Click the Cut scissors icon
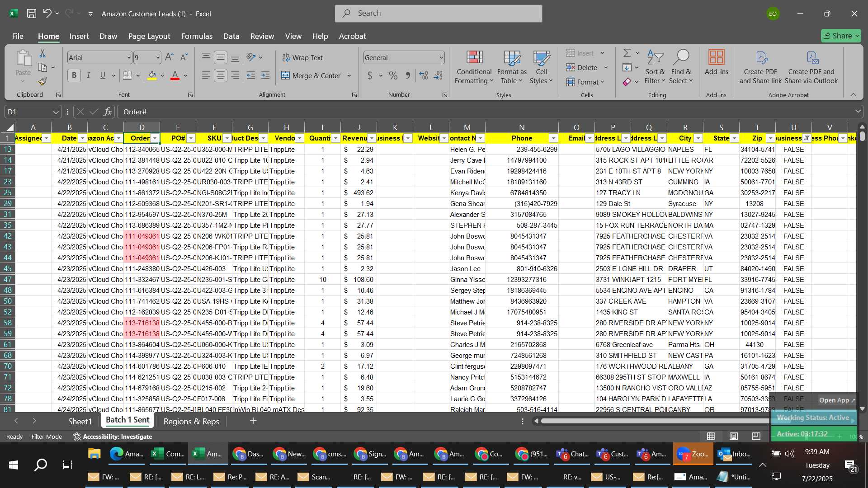The height and width of the screenshot is (488, 868). coord(42,53)
